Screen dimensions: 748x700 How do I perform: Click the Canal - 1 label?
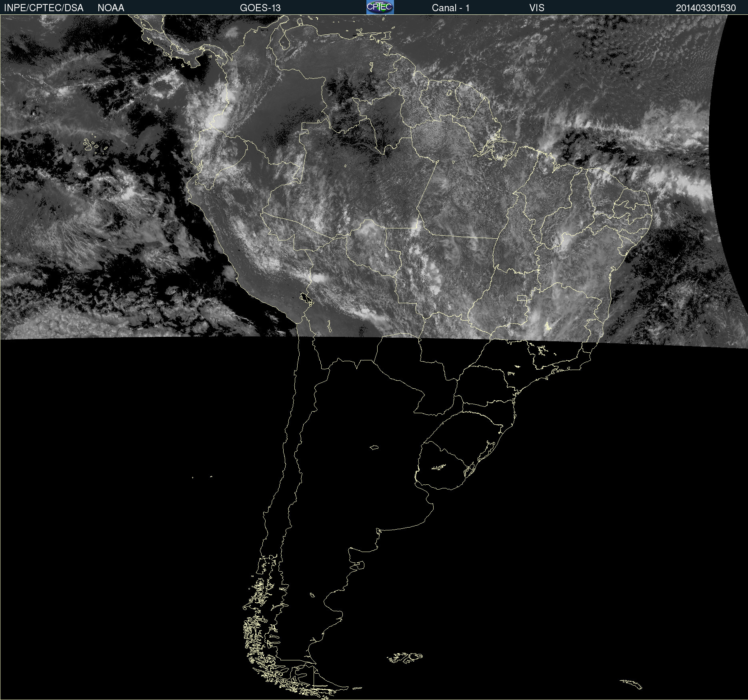pyautogui.click(x=450, y=8)
